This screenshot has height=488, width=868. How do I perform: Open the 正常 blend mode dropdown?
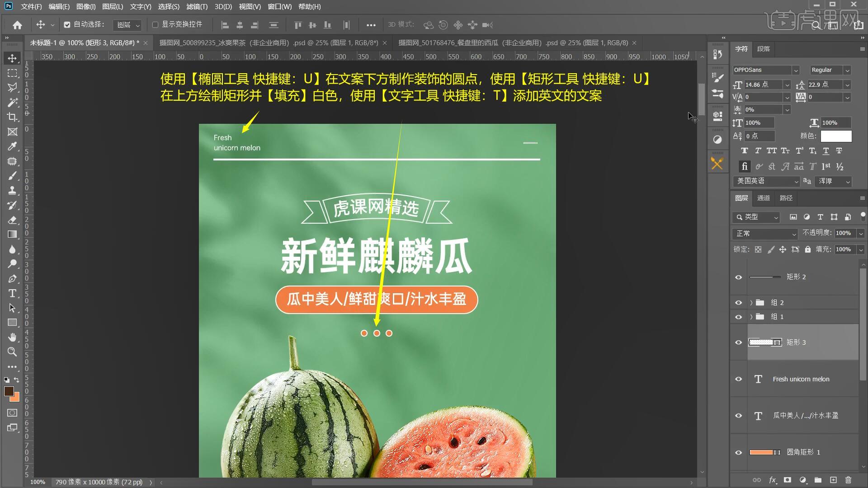click(x=765, y=234)
